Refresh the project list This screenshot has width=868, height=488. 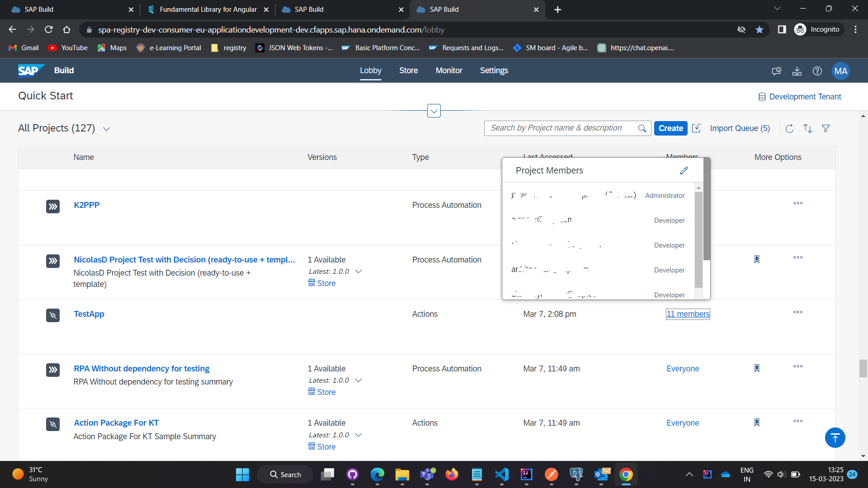(790, 128)
